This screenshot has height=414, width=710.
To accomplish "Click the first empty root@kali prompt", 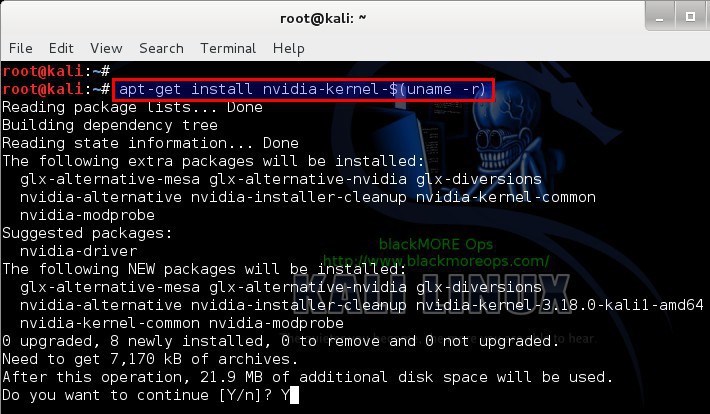I will click(x=56, y=71).
